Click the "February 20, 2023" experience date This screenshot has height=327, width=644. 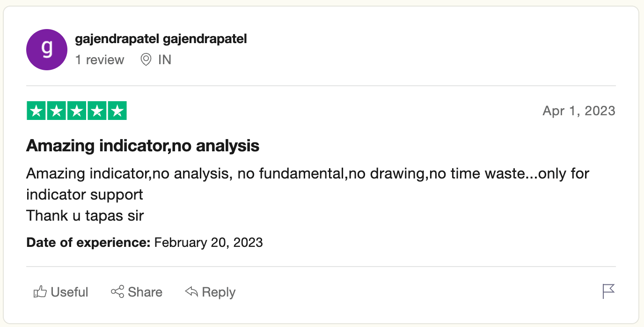click(x=208, y=242)
